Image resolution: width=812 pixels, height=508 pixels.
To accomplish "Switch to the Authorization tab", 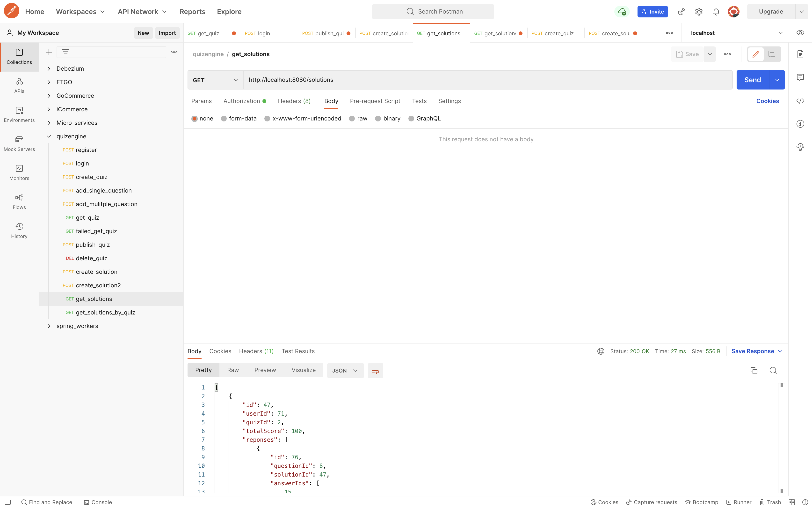I will tap(245, 101).
